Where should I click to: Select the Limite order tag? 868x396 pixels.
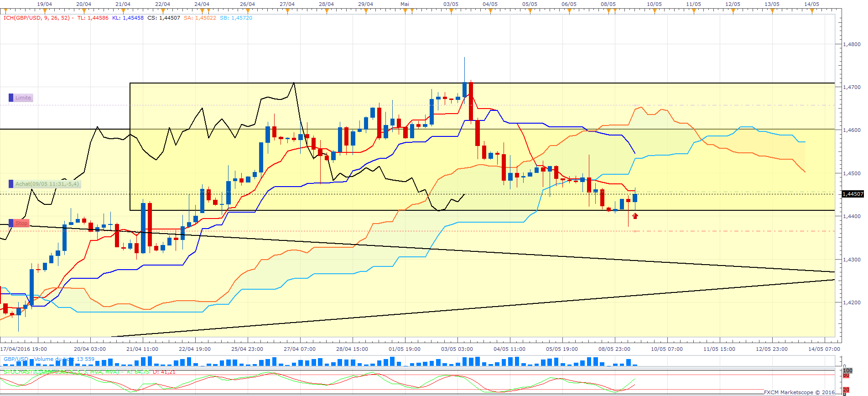tap(21, 98)
